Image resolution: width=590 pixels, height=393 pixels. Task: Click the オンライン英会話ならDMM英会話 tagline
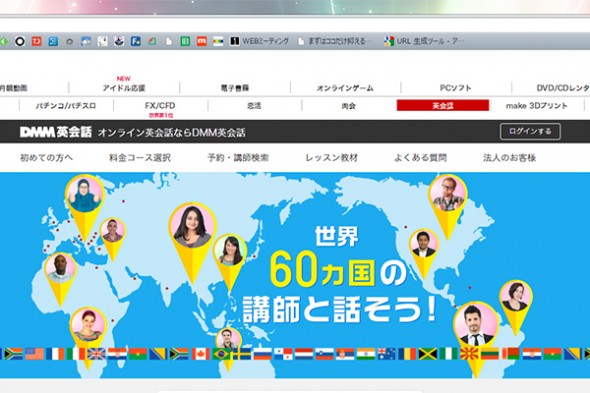click(171, 133)
